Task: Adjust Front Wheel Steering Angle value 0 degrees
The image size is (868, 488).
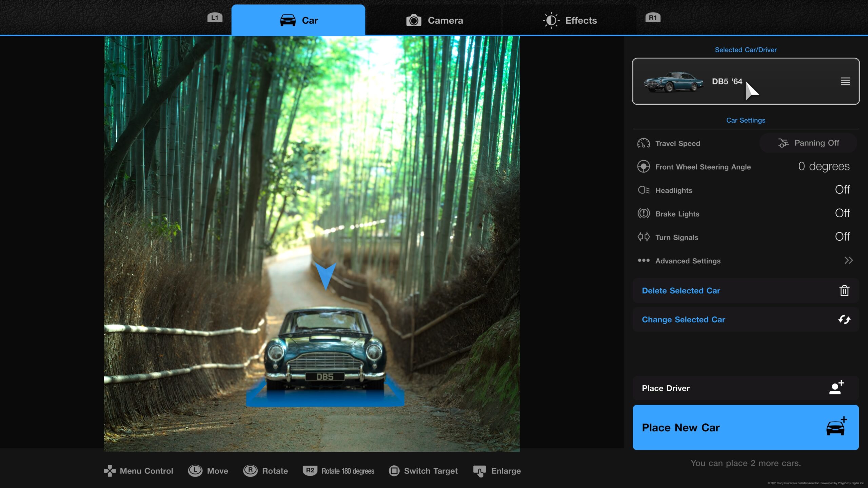Action: click(x=824, y=166)
